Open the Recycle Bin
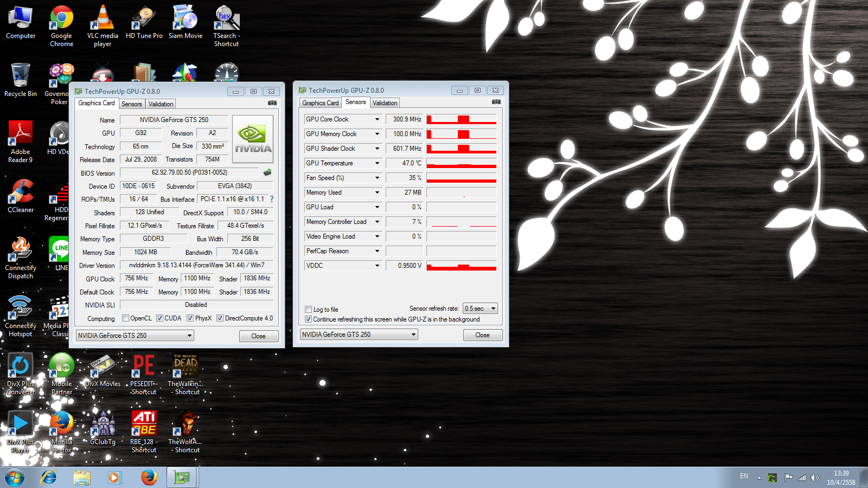Image resolution: width=868 pixels, height=488 pixels. coord(21,80)
